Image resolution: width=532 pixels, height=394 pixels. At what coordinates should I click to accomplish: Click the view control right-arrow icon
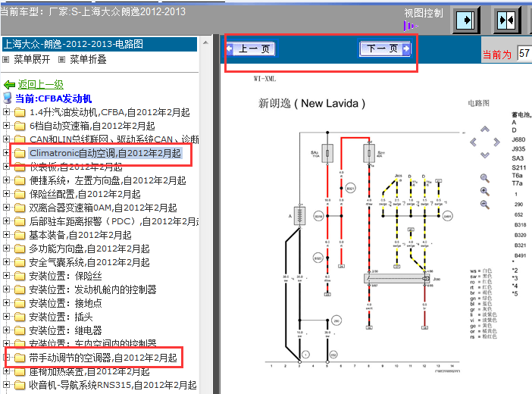(x=465, y=20)
